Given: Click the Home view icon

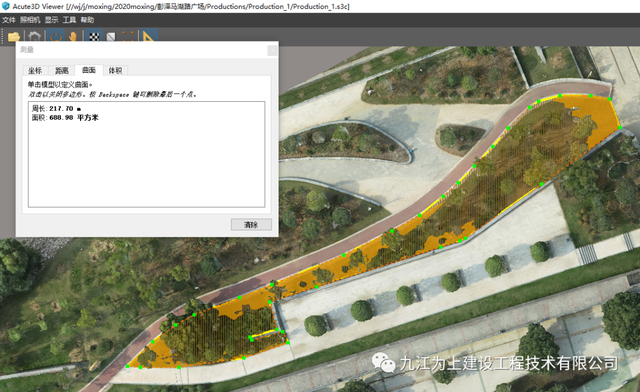Looking at the screenshot, I should pyautogui.click(x=34, y=36).
